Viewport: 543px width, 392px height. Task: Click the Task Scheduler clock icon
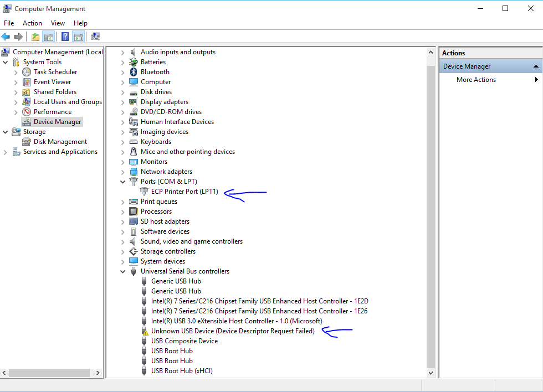[27, 72]
